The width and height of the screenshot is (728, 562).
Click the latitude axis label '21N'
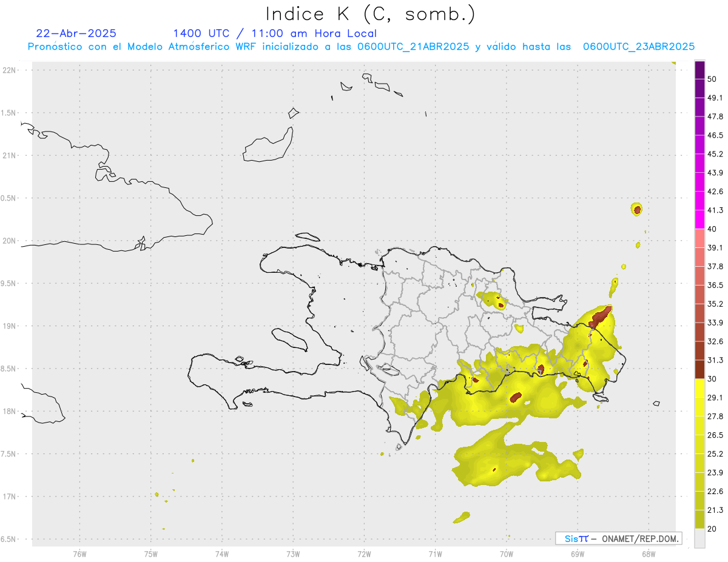[10, 156]
